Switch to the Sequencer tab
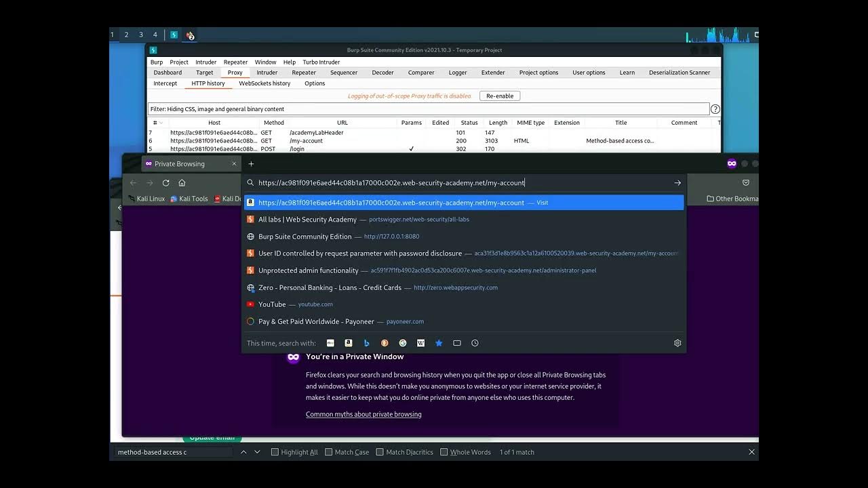This screenshot has height=488, width=868. pyautogui.click(x=344, y=73)
